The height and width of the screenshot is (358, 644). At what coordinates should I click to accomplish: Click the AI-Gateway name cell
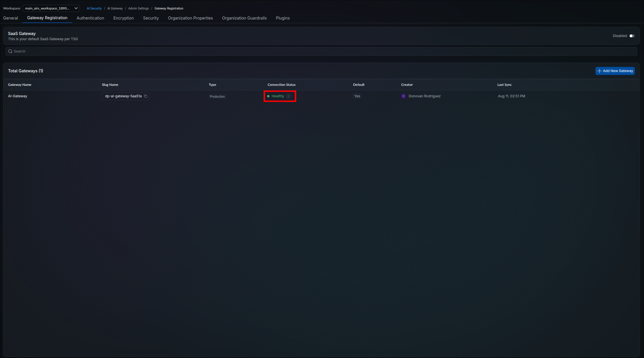(18, 96)
